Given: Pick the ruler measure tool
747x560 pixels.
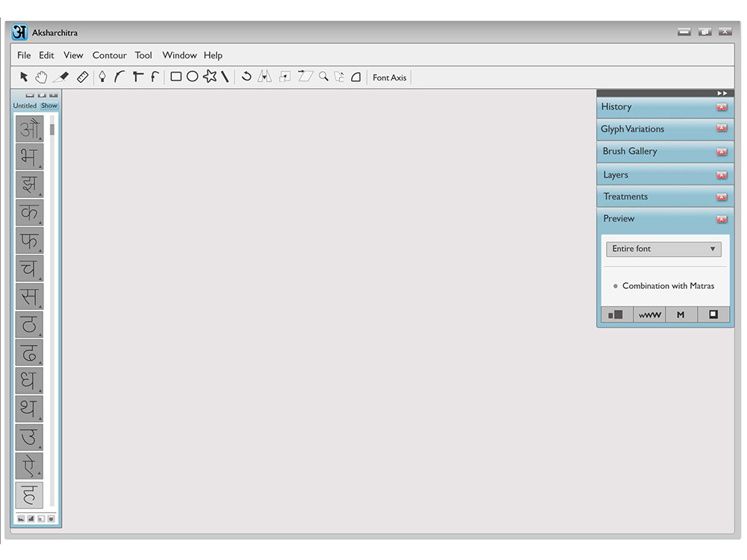Looking at the screenshot, I should 82,77.
